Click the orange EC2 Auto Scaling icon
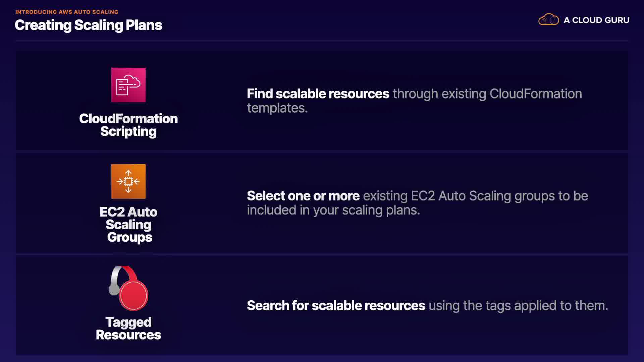 [x=128, y=181]
